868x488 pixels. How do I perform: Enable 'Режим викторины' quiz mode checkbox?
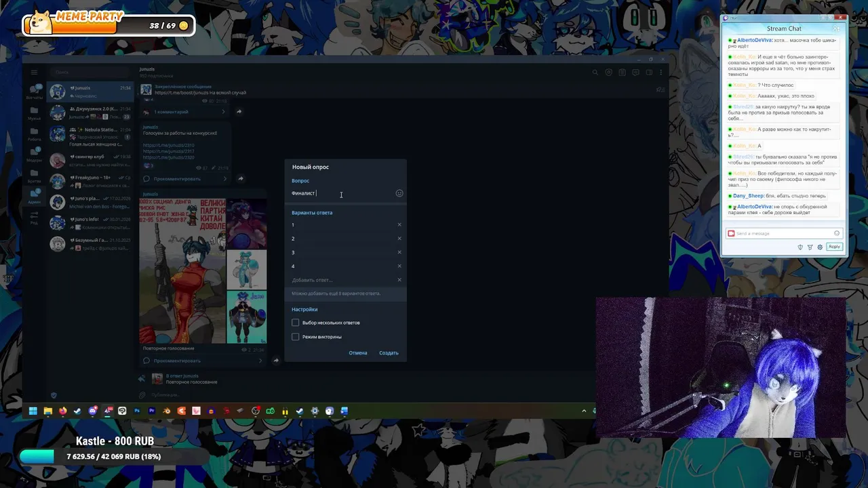point(296,337)
